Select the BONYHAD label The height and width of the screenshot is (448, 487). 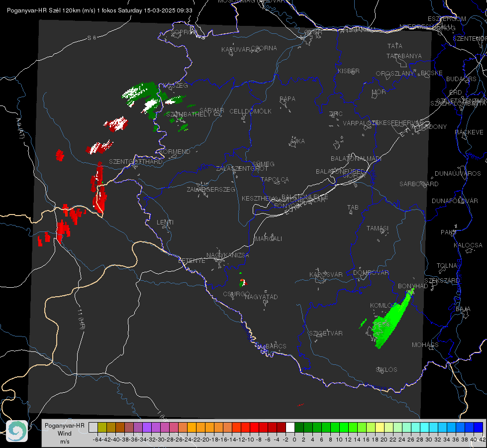413,286
